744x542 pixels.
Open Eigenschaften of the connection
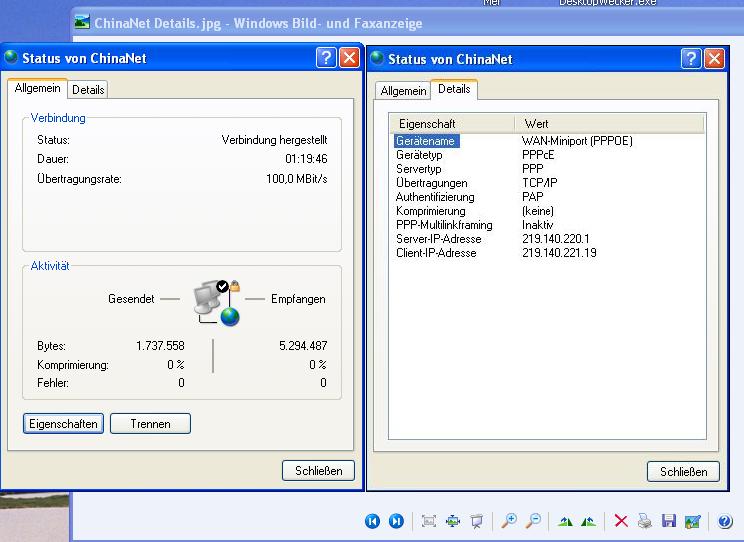[63, 423]
